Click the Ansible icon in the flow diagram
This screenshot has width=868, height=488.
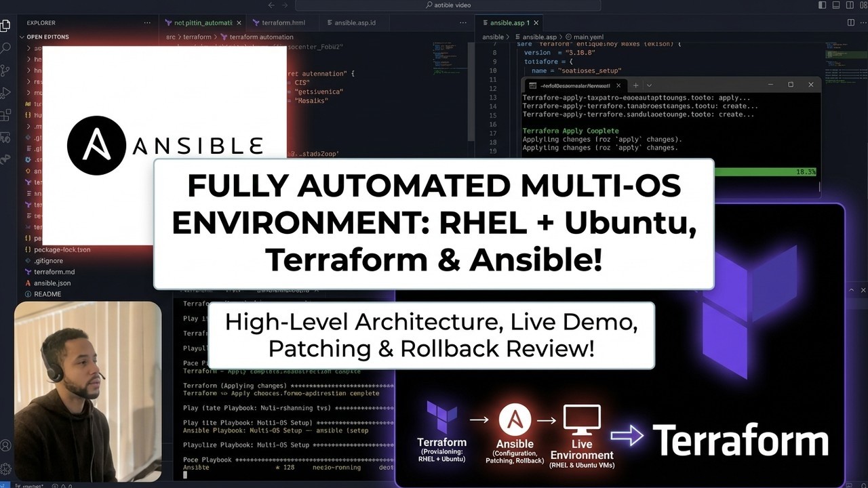click(515, 420)
